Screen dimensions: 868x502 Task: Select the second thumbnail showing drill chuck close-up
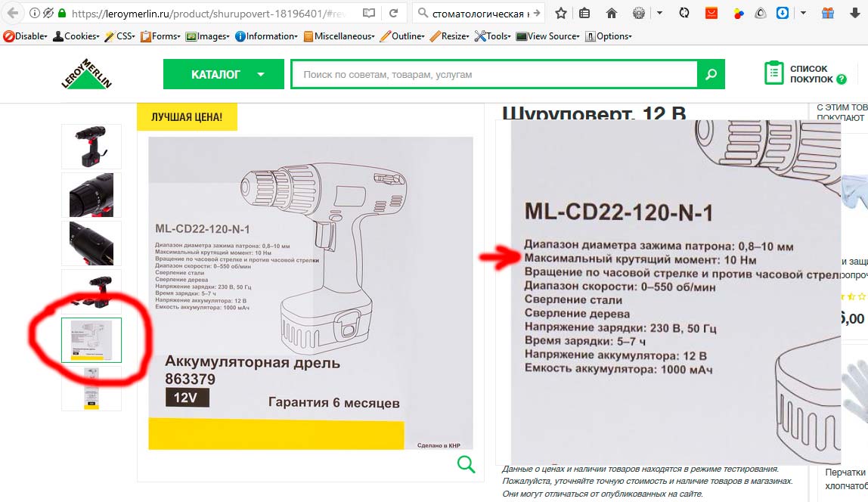(91, 195)
